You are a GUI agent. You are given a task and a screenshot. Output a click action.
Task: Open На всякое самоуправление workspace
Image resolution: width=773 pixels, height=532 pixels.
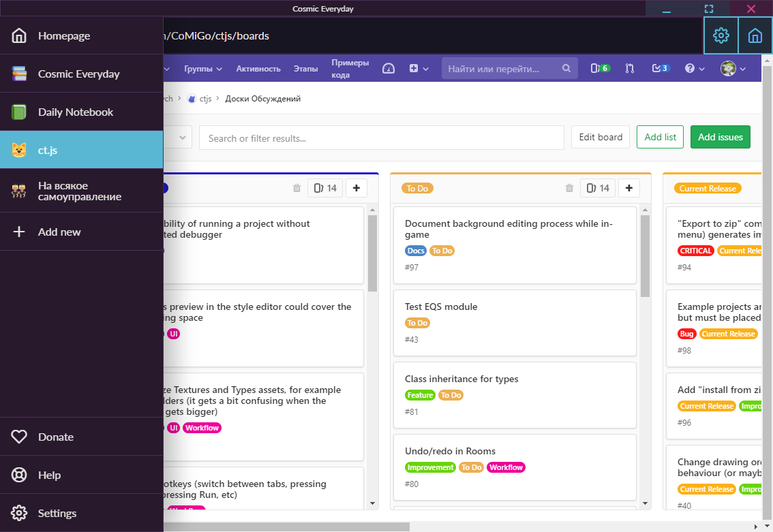(x=81, y=191)
